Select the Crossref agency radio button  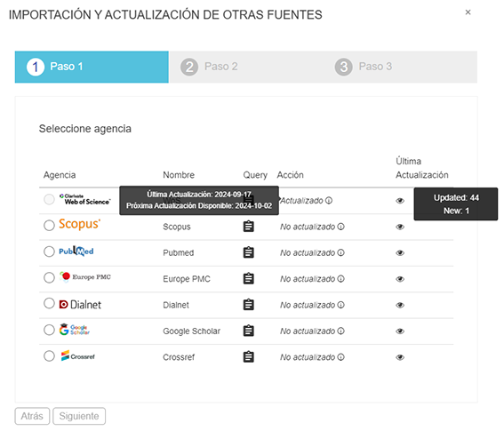(49, 355)
